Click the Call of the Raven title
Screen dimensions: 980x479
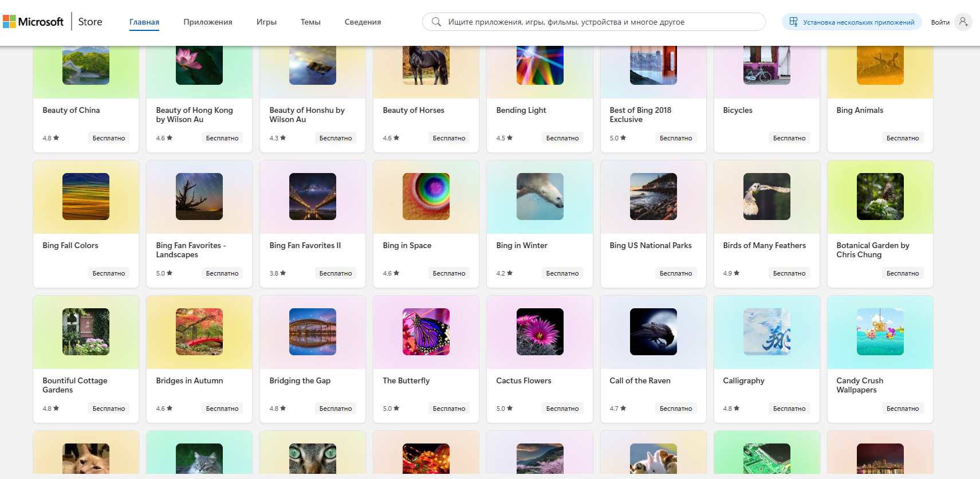[640, 380]
